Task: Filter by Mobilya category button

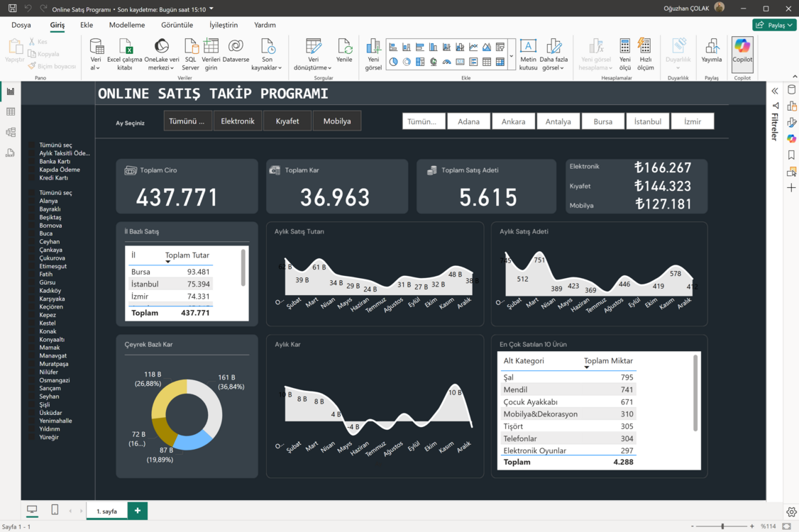Action: coord(337,121)
